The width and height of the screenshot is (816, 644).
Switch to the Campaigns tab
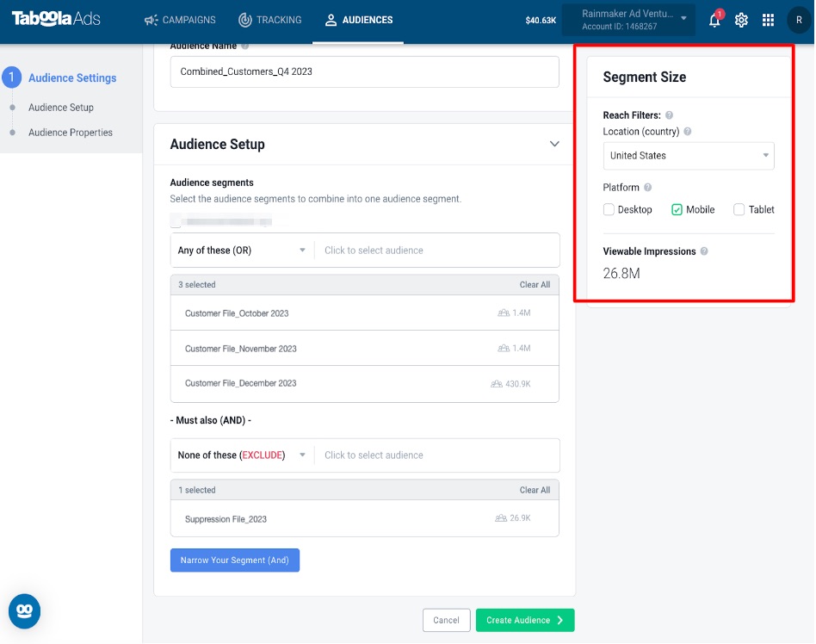click(x=180, y=20)
